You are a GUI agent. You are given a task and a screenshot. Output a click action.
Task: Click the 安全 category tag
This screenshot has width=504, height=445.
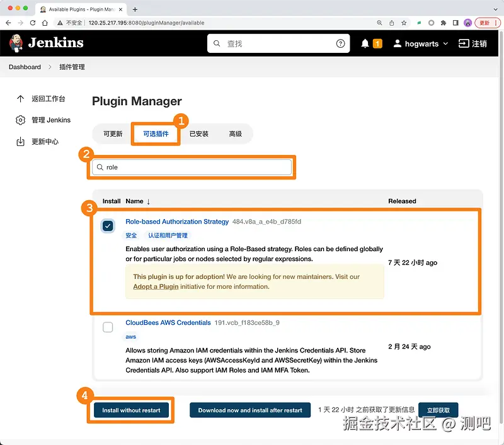pyautogui.click(x=131, y=235)
